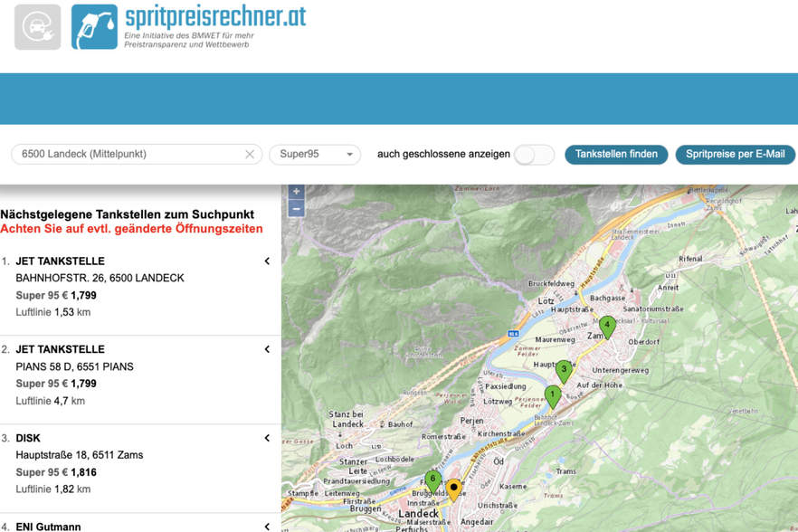Screen dimensions: 798x532
Task: Select green map marker number 3
Action: coord(564,372)
